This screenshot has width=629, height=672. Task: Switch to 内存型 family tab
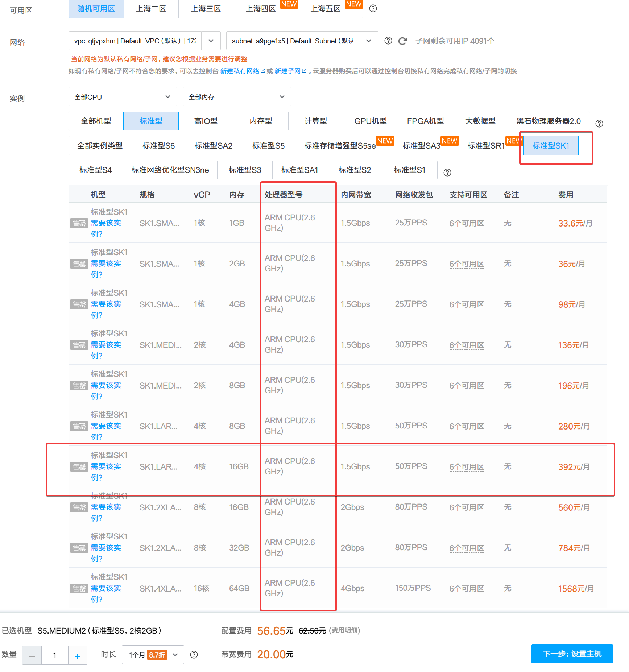point(261,121)
